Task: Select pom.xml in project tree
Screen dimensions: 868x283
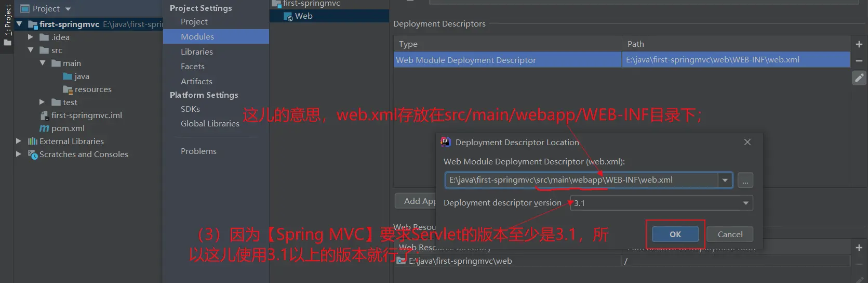Action: pos(68,128)
